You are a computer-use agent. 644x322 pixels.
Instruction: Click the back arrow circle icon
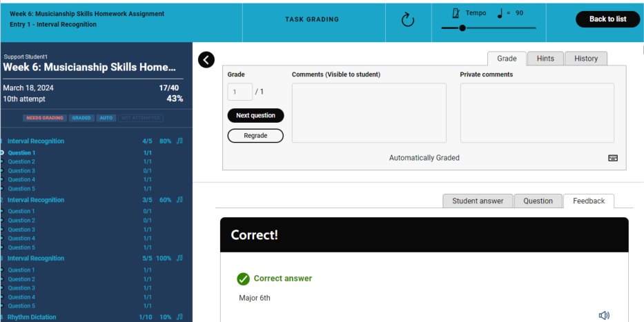pyautogui.click(x=206, y=60)
